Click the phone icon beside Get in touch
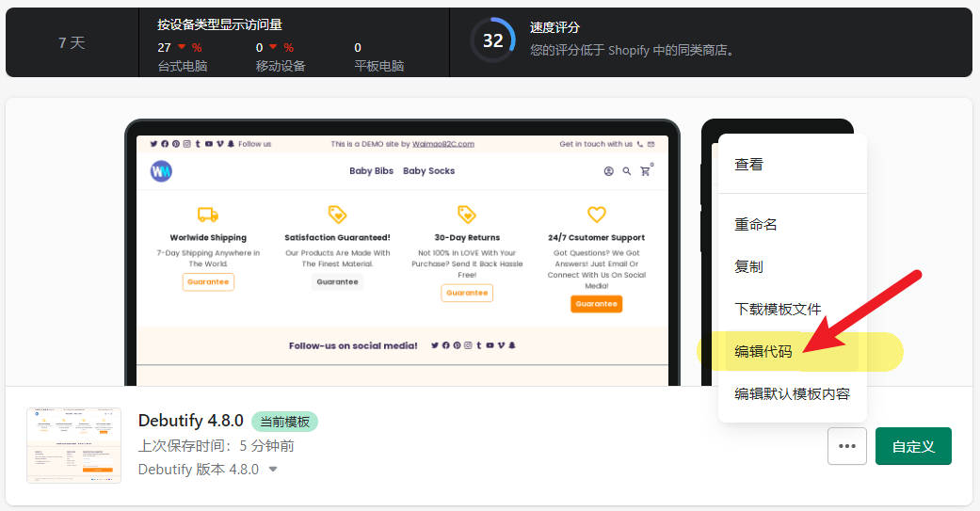 [640, 144]
